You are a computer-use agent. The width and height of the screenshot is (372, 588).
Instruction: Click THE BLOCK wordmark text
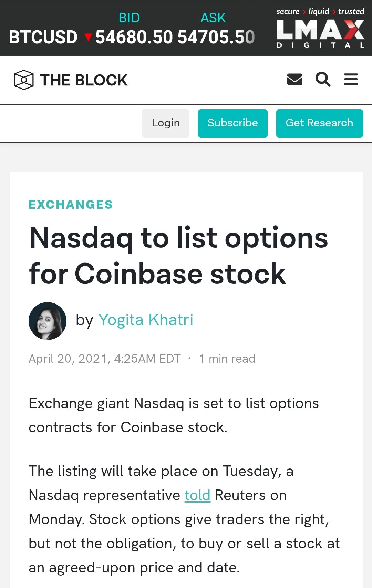[84, 80]
